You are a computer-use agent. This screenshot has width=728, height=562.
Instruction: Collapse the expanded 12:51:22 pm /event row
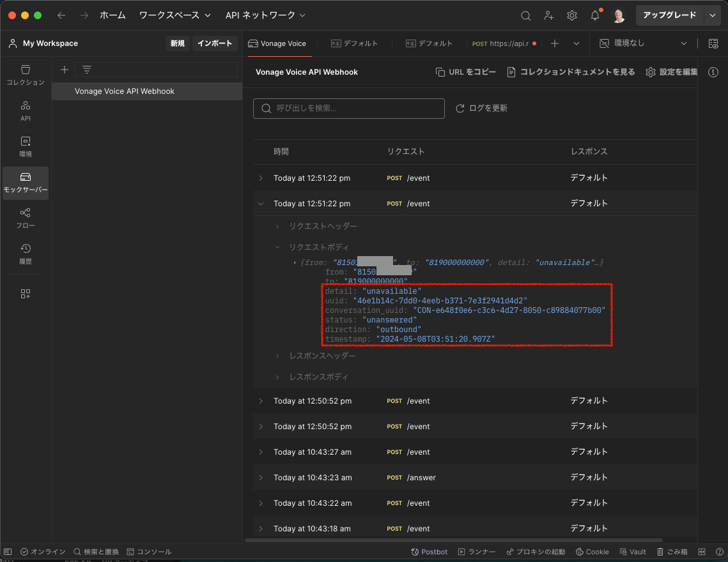(261, 204)
